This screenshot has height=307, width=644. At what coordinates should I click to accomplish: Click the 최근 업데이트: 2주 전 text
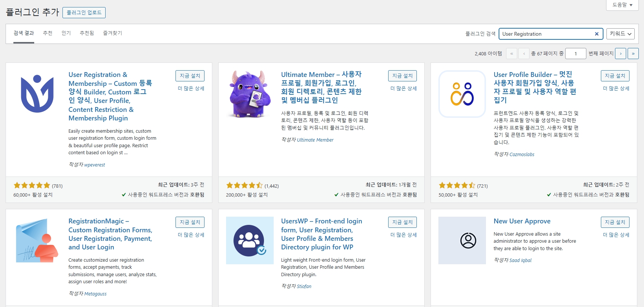coord(606,185)
